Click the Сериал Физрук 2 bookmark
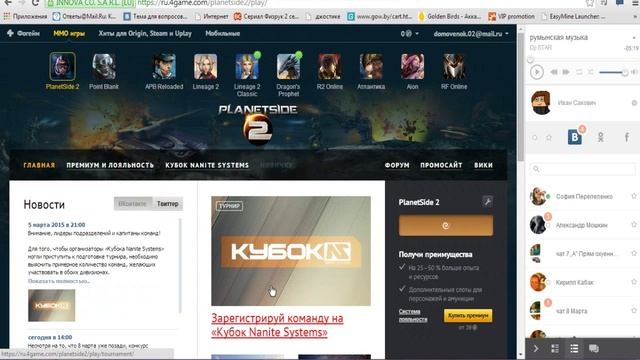 (x=266, y=16)
